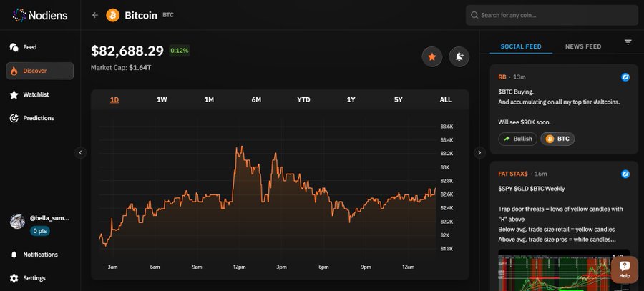Click the Market Cap $1.64T text

pos(121,67)
